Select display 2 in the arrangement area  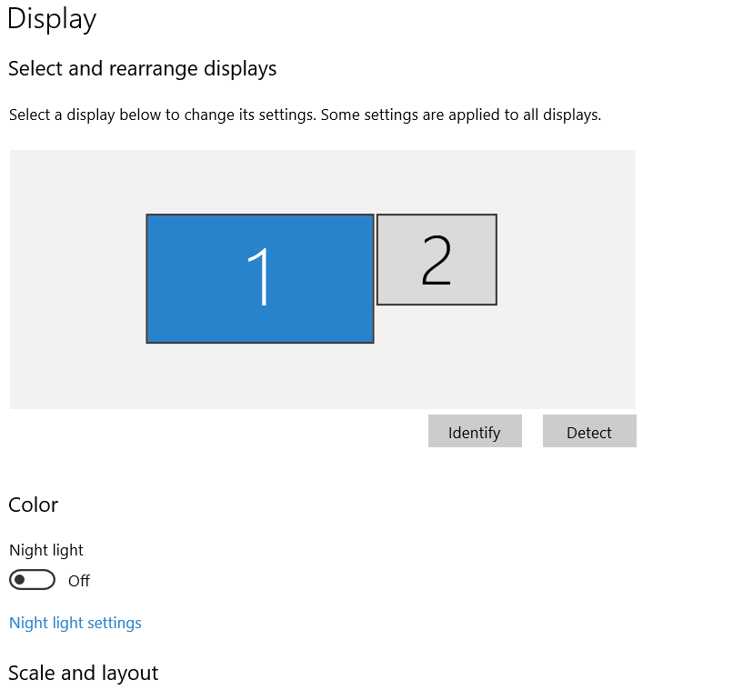click(436, 259)
